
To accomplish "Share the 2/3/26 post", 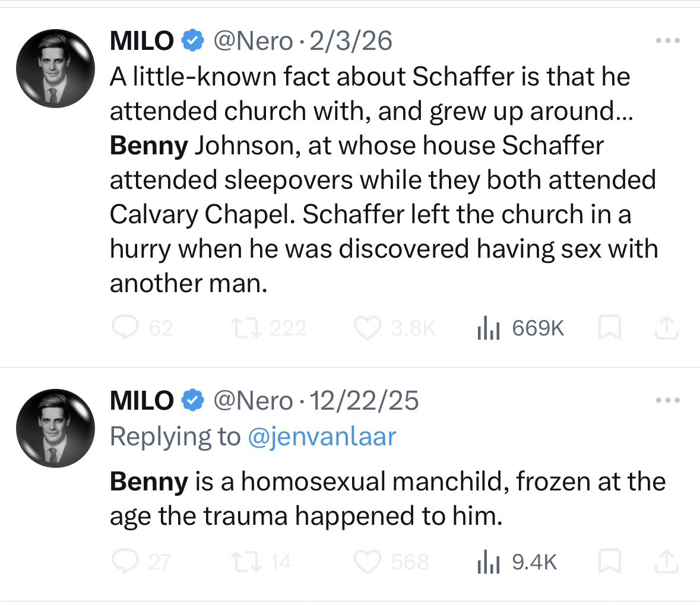I will tap(666, 328).
